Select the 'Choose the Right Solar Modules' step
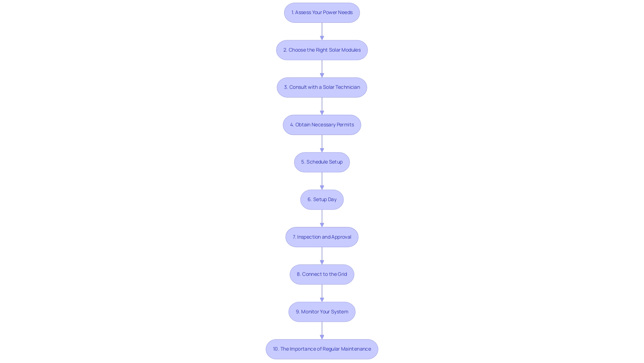The width and height of the screenshot is (644, 363). (x=322, y=50)
